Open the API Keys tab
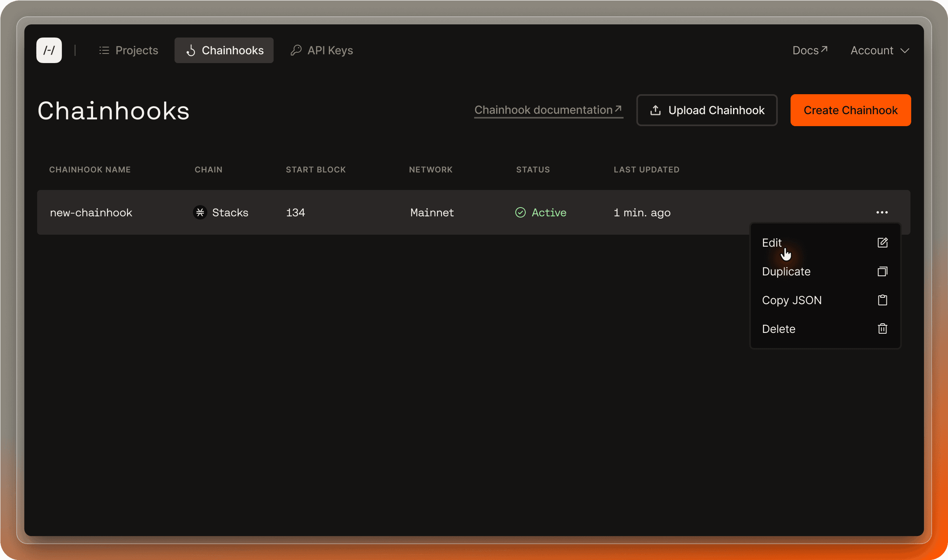Screen dimensions: 948x560 pos(322,51)
